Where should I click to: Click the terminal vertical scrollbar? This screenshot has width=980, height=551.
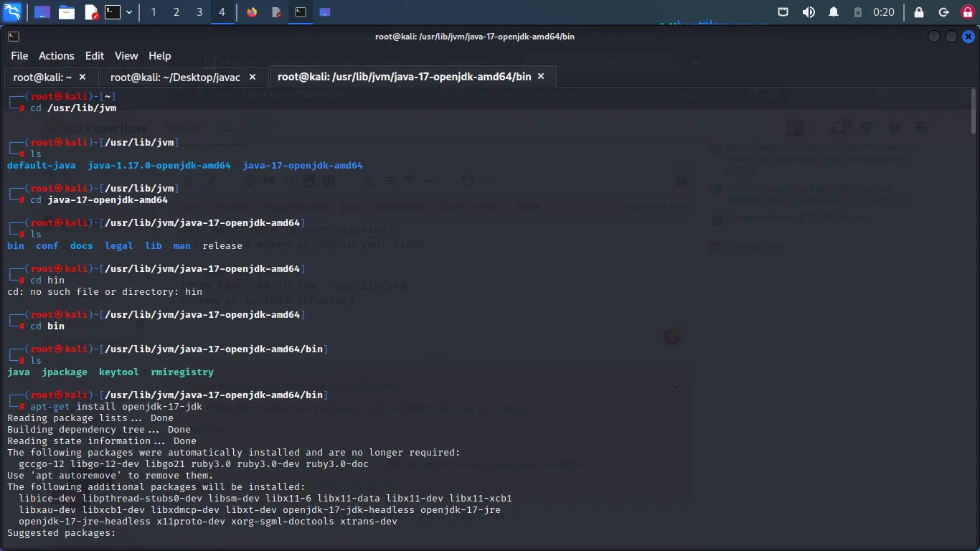point(974,111)
